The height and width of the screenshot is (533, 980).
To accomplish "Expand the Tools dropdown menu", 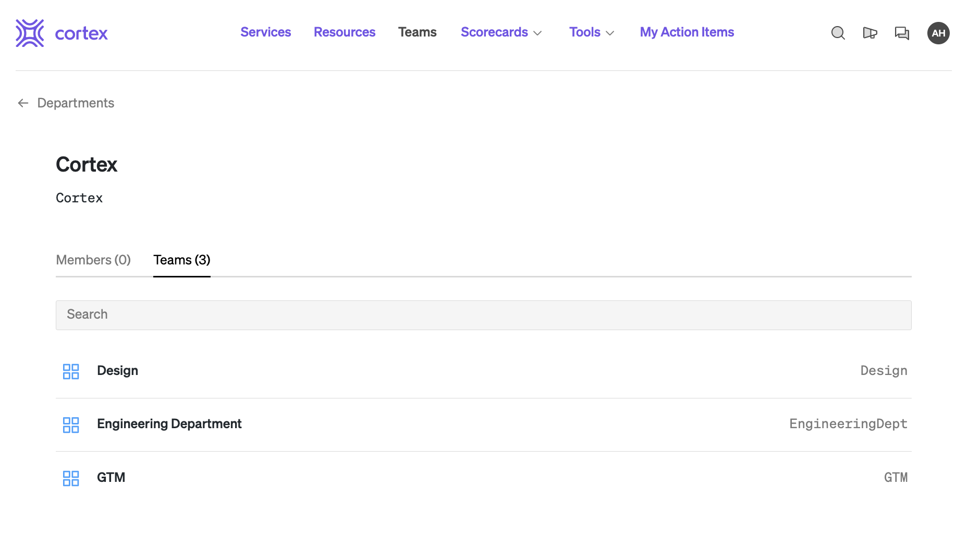I will [x=592, y=32].
